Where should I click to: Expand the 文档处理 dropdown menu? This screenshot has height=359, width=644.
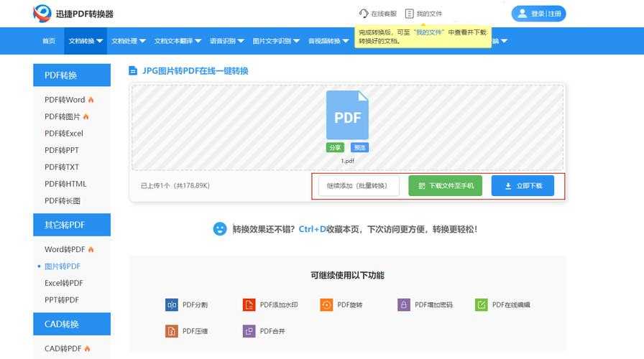point(129,41)
